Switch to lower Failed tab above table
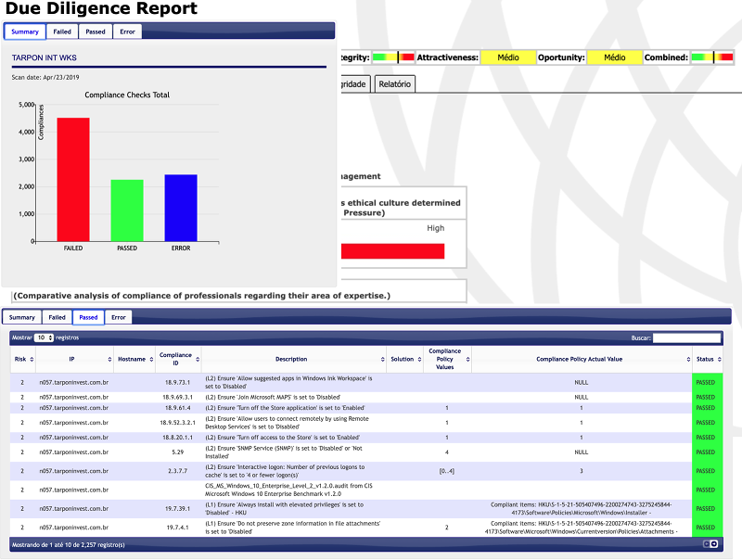Screen dimensions: 742x560 tap(58, 317)
